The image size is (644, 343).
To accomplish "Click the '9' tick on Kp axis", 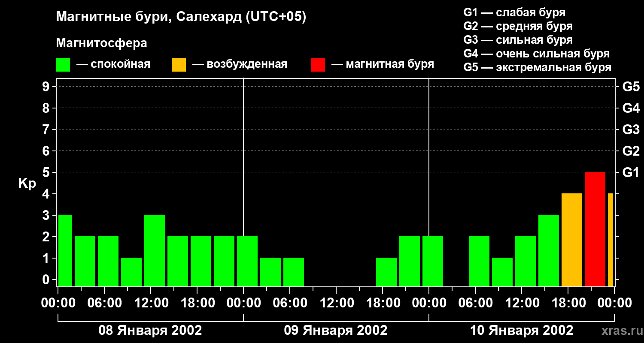I will click(x=47, y=87).
